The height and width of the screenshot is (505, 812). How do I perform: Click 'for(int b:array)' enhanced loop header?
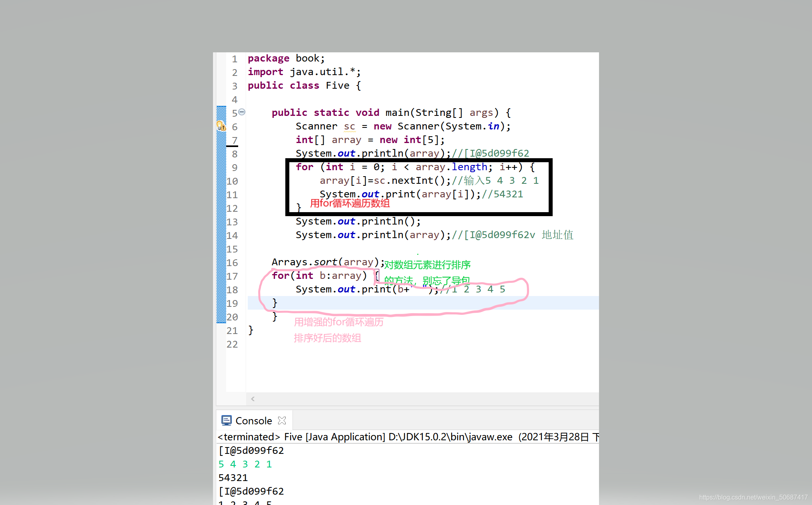(x=319, y=276)
